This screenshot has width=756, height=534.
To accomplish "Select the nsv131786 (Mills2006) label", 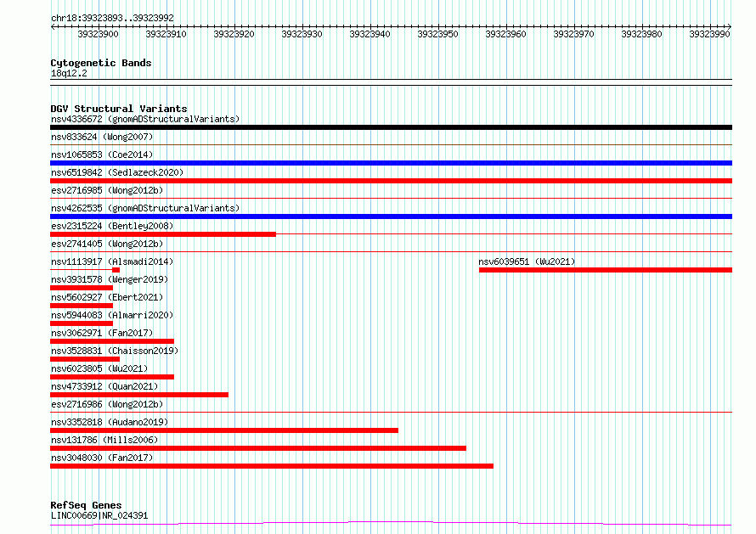I will click(104, 440).
